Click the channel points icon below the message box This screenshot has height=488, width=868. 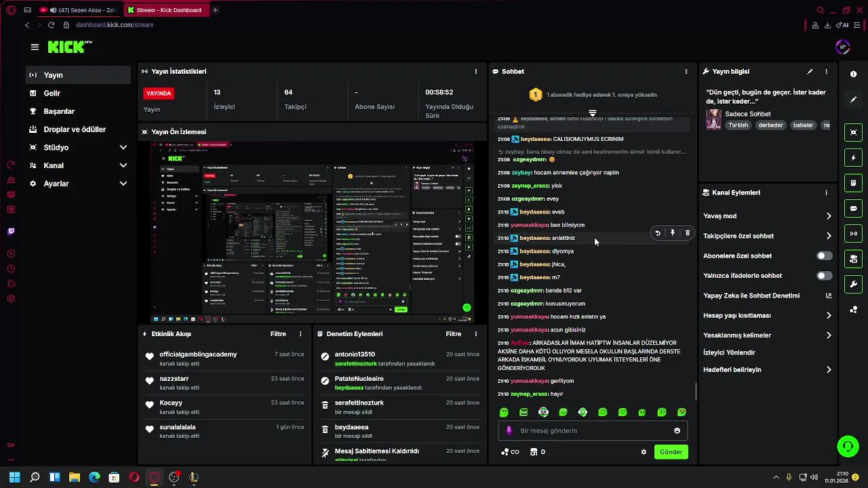click(509, 452)
